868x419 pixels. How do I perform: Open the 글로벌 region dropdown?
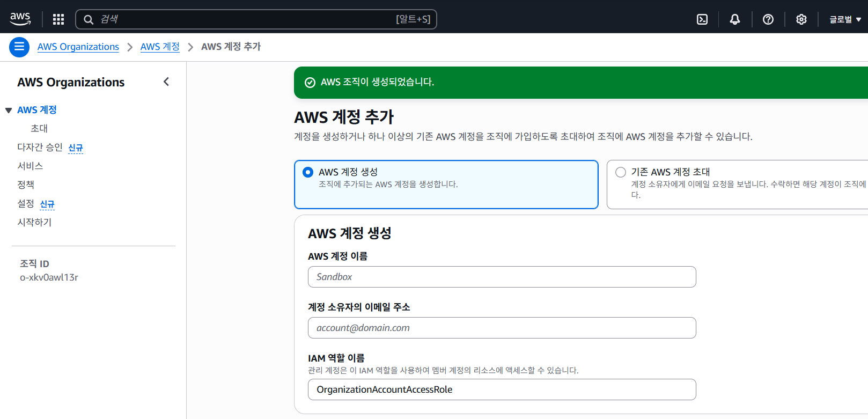(x=845, y=19)
